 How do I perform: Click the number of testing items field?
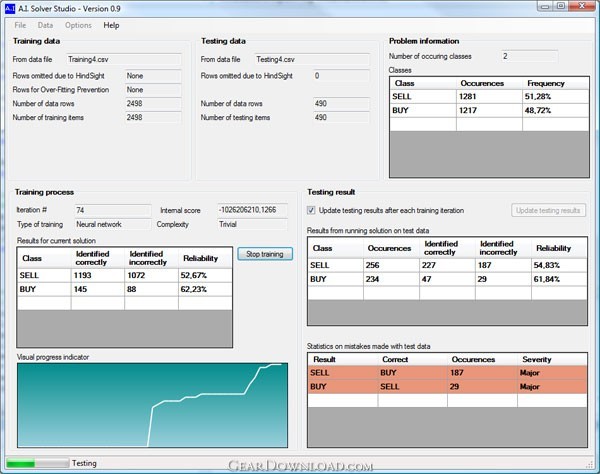click(x=341, y=117)
